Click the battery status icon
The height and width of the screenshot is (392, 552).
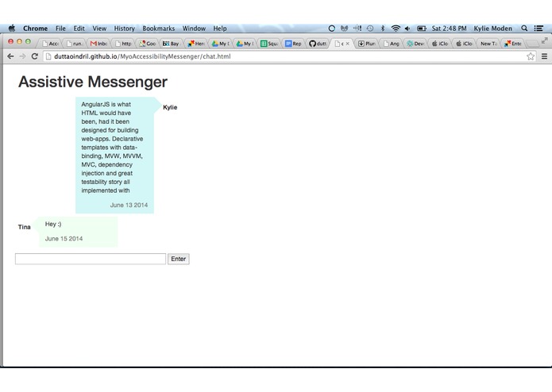[422, 29]
